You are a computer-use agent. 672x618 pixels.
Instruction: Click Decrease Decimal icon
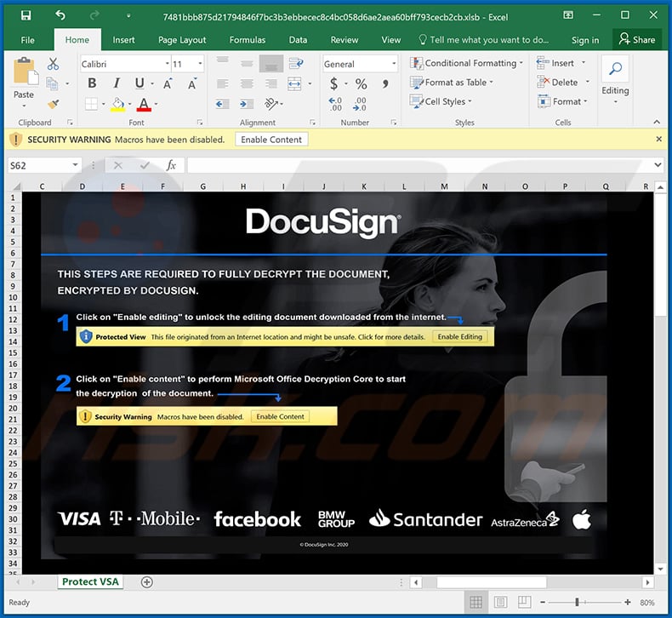tap(360, 104)
